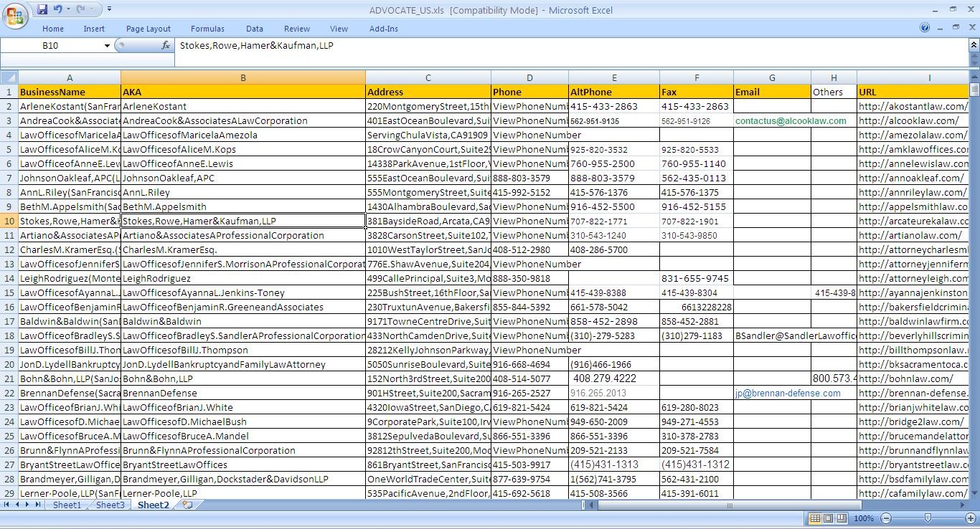The height and width of the screenshot is (529, 980).
Task: Select URL cell http://bohnlaw.com/
Action: [x=913, y=378]
